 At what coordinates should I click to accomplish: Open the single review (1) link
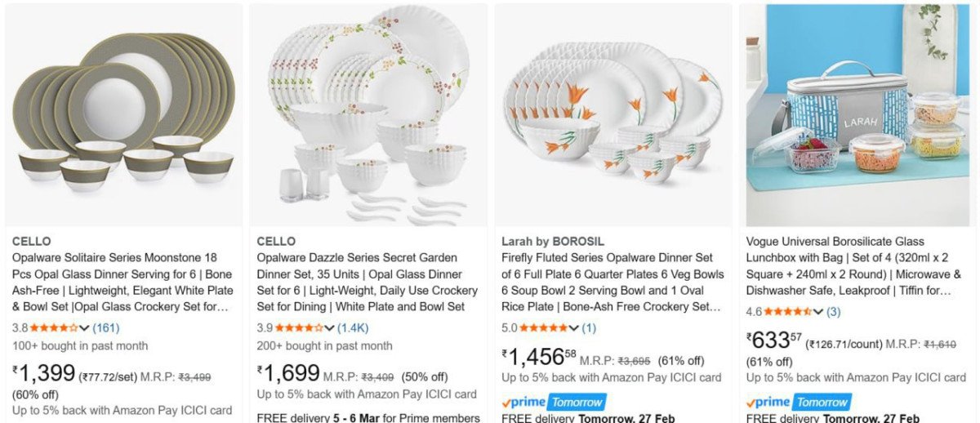[x=589, y=327]
